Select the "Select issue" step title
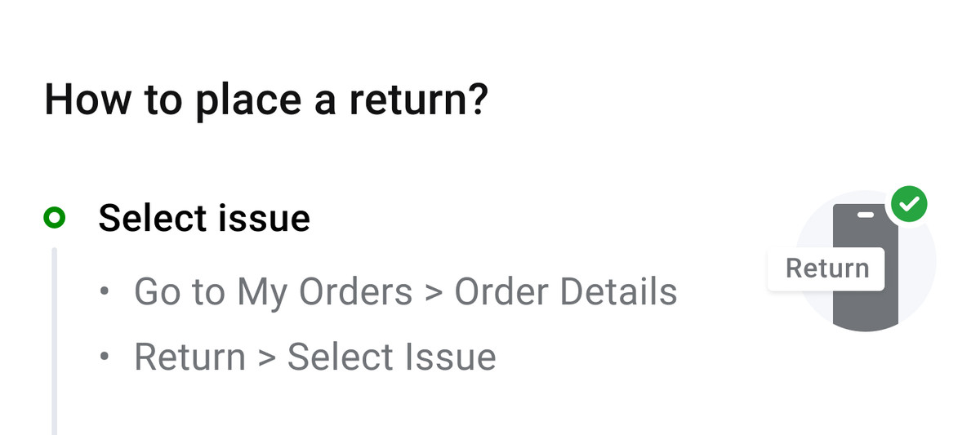Screen dimensions: 980x435 coord(204,218)
